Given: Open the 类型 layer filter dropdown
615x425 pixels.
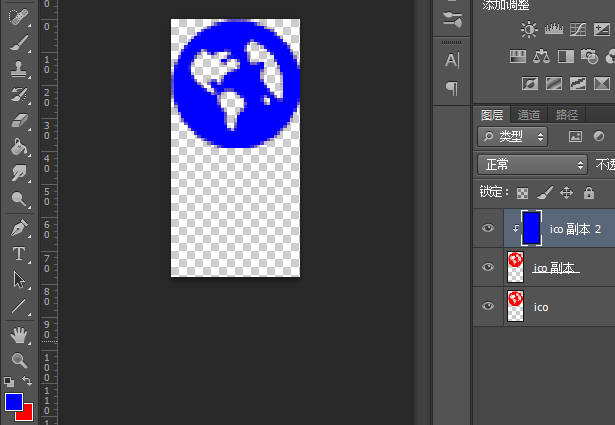Looking at the screenshot, I should click(x=513, y=136).
